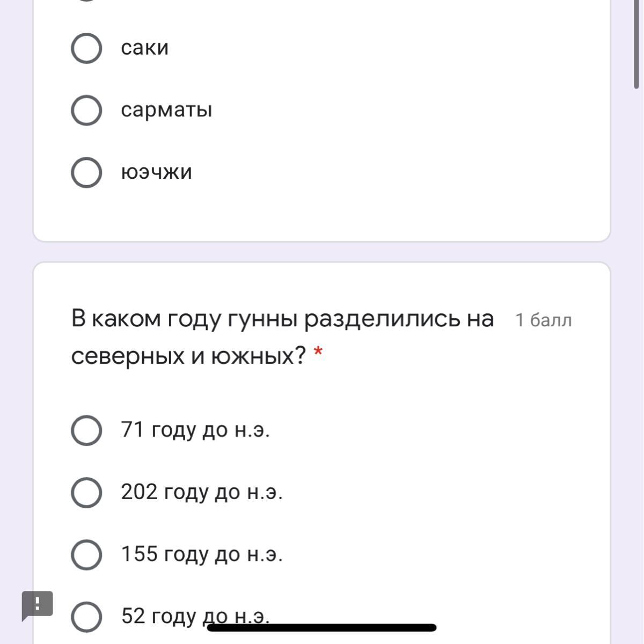Click the report problem feedback icon
The height and width of the screenshot is (644, 644).
37,605
